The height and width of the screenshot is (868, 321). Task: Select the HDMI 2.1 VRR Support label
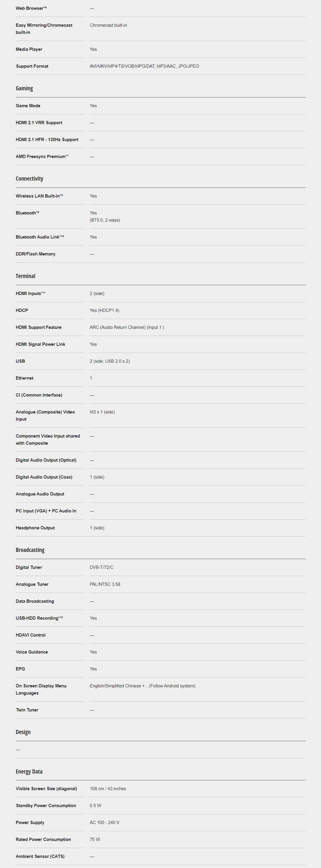(39, 123)
